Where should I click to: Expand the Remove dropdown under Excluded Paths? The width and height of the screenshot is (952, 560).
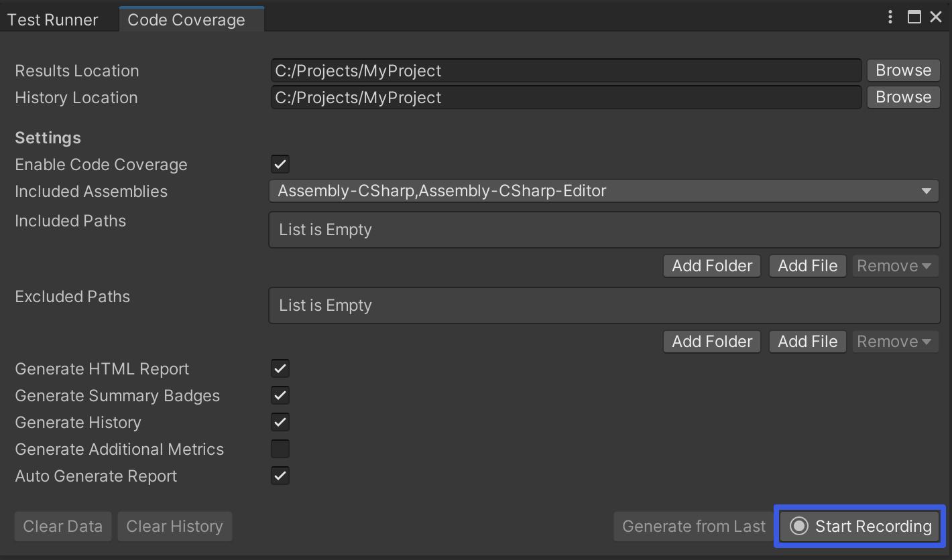tap(894, 342)
